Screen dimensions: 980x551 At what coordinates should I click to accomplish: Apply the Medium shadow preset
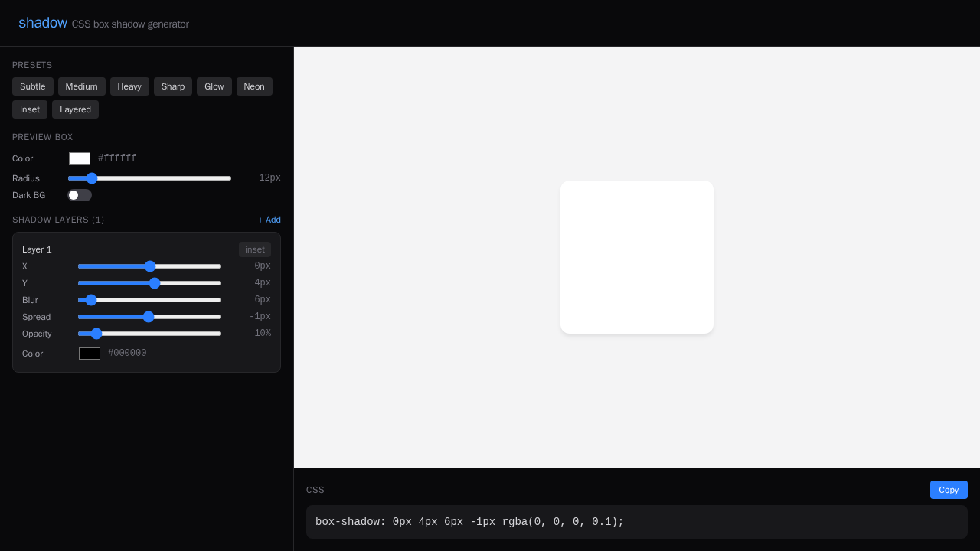(x=81, y=86)
